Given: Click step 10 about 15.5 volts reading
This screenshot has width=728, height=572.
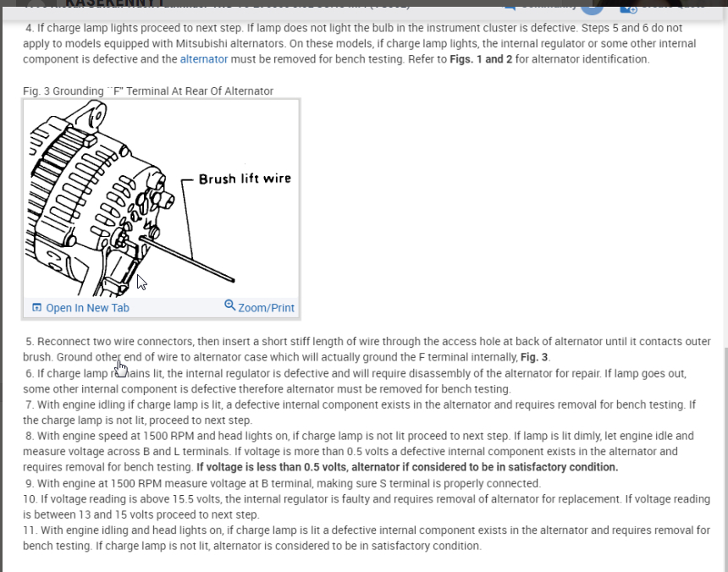Looking at the screenshot, I should click(367, 507).
